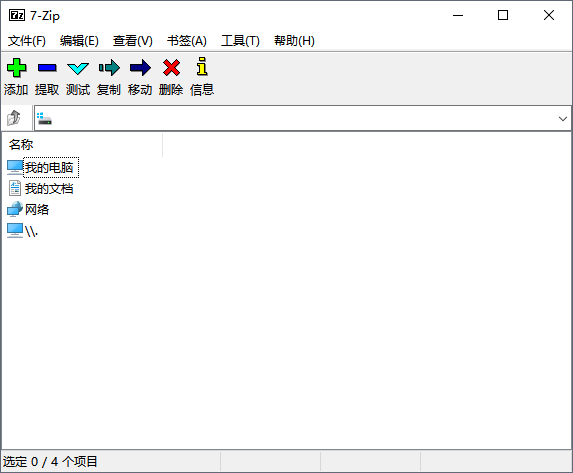Click the Move (移动) dark arrow icon

tap(140, 68)
